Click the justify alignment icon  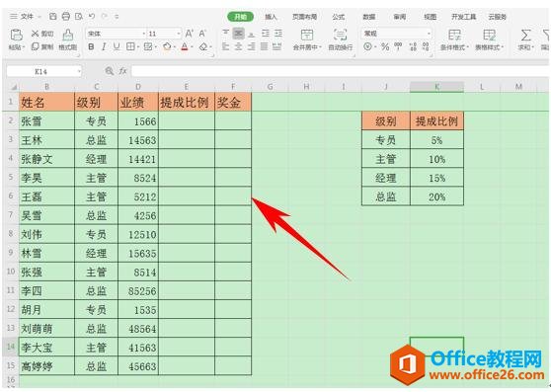(265, 46)
